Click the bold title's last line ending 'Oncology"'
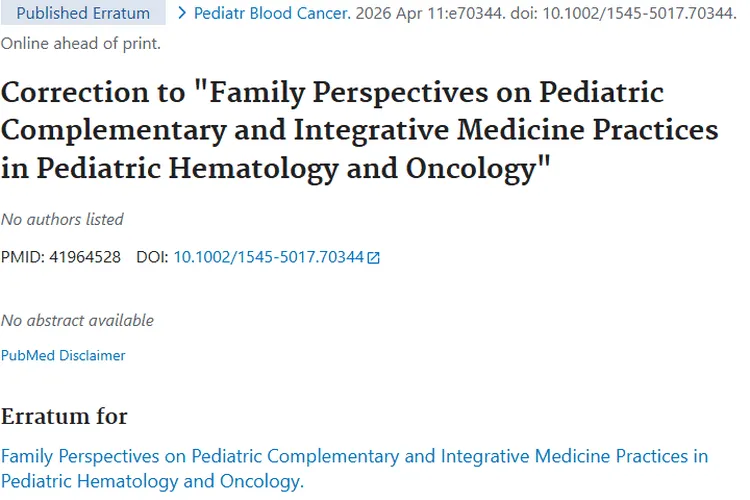The width and height of the screenshot is (750, 500). (277, 168)
